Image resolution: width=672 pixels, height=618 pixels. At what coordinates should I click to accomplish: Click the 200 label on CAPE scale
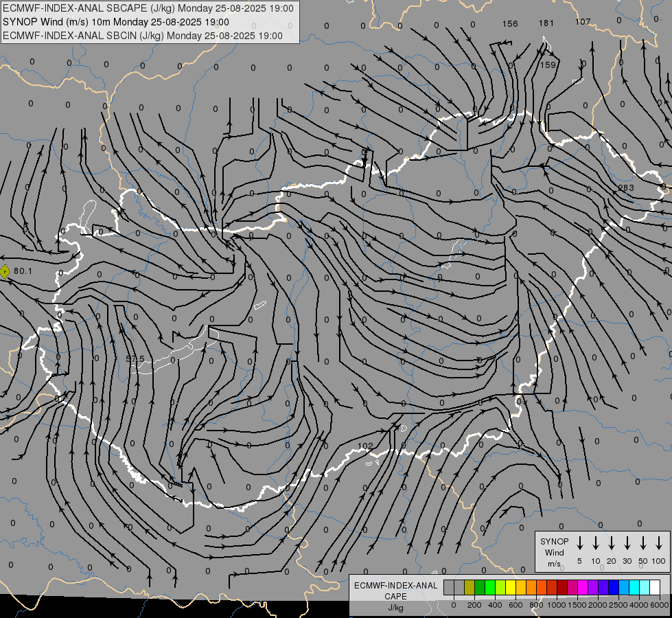tap(474, 605)
